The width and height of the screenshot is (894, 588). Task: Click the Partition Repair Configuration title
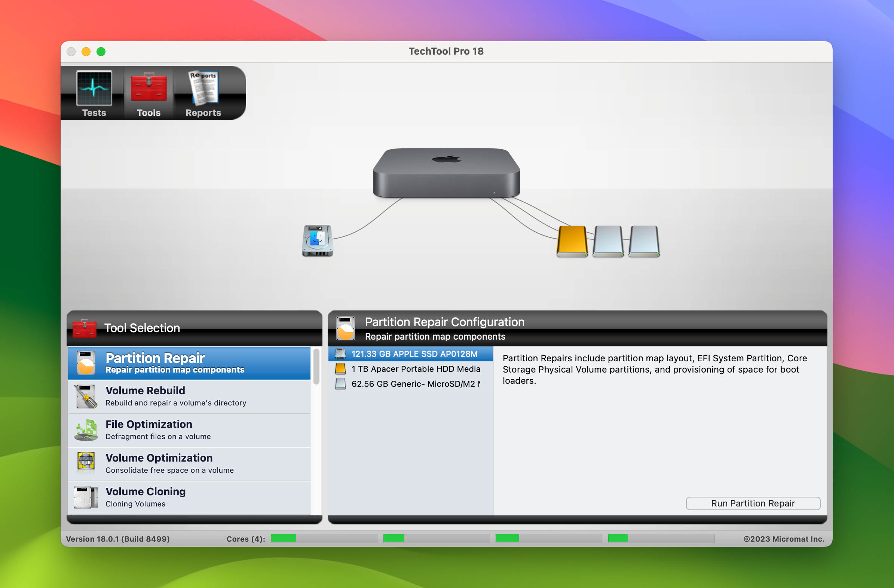tap(445, 322)
